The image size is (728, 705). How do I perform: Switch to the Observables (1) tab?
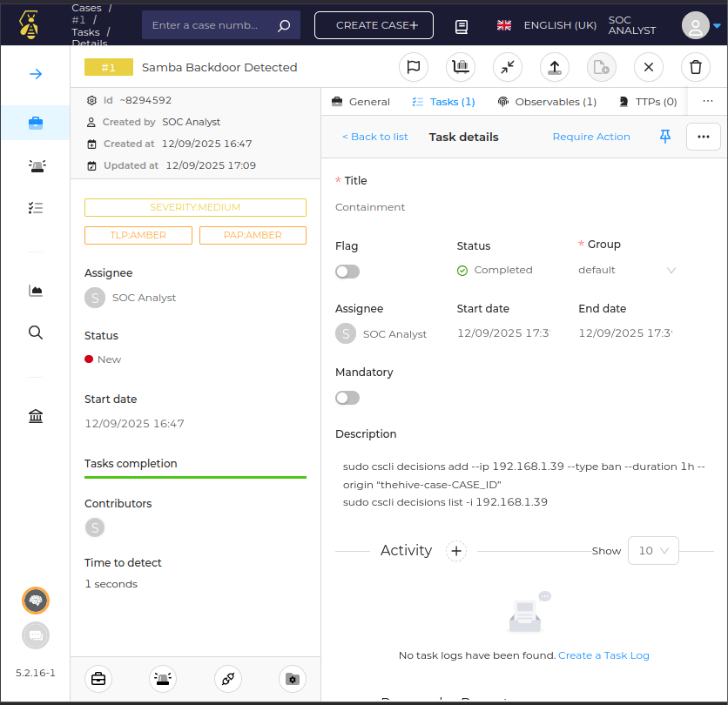547,102
